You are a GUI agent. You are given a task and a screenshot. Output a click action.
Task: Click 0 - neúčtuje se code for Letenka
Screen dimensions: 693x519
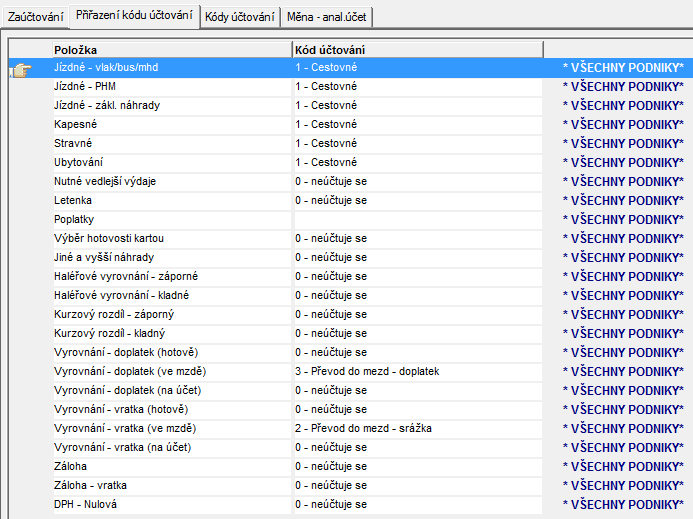[418, 201]
